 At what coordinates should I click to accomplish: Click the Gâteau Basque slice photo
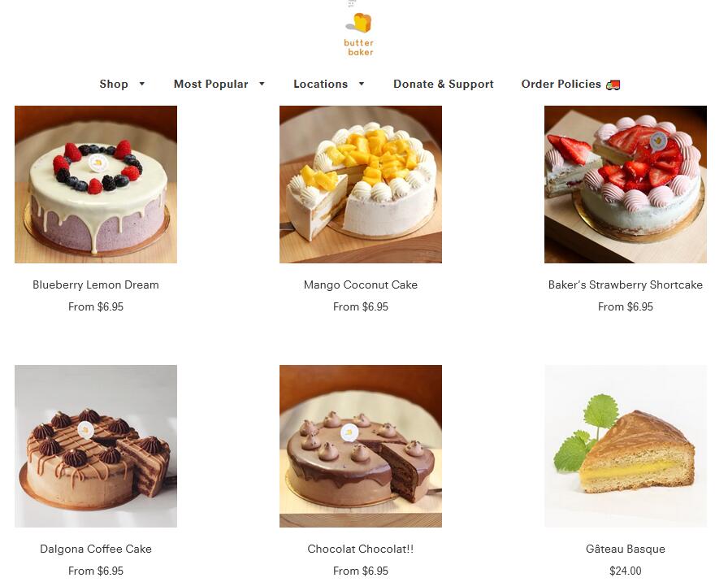click(626, 446)
